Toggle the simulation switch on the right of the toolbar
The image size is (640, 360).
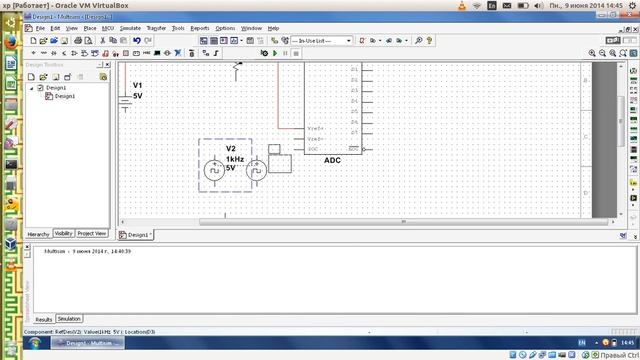pos(613,40)
